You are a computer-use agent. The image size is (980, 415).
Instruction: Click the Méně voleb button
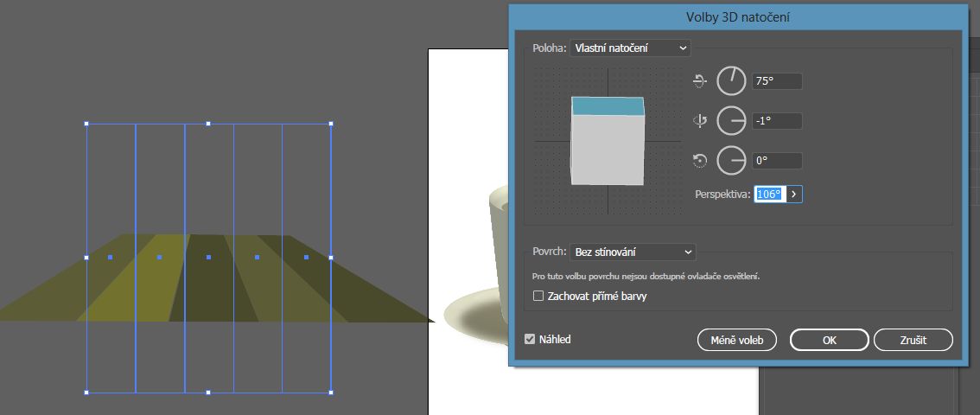737,340
